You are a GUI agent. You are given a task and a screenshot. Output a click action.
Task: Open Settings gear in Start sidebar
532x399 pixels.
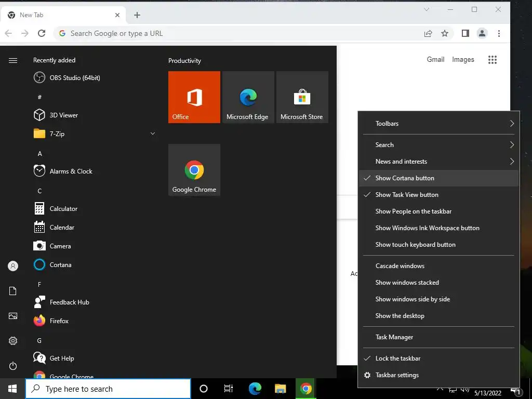coord(13,341)
